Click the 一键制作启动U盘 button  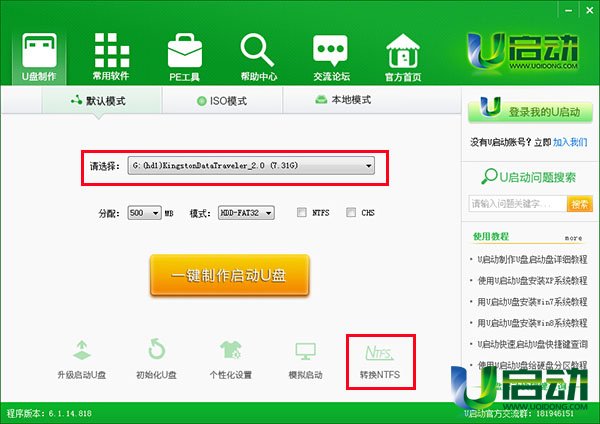(229, 275)
